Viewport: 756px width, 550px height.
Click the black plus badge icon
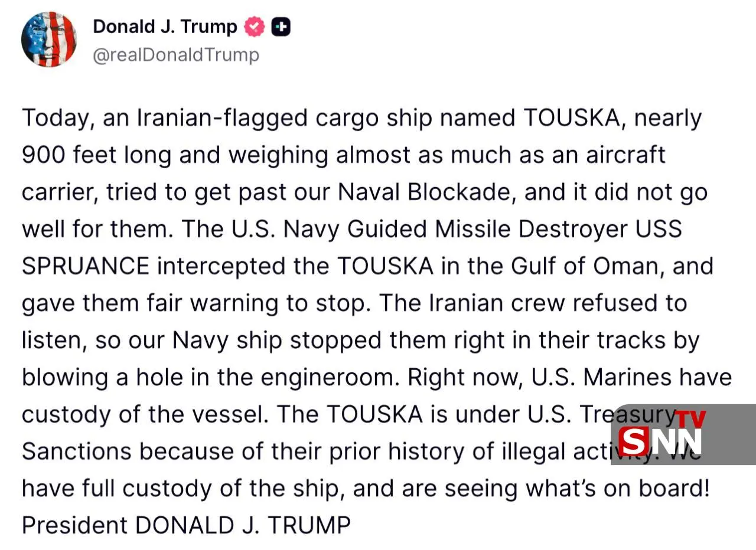(x=281, y=27)
